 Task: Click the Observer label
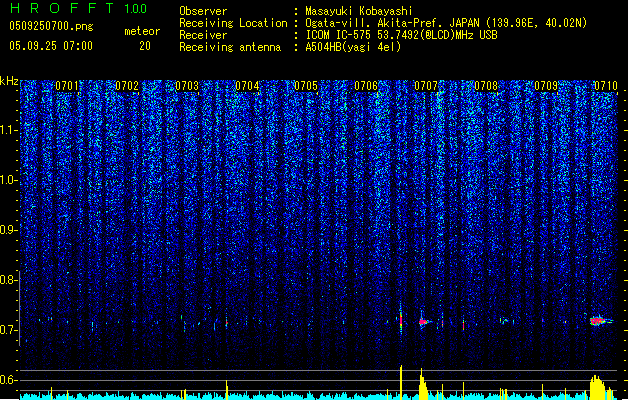[x=203, y=11]
